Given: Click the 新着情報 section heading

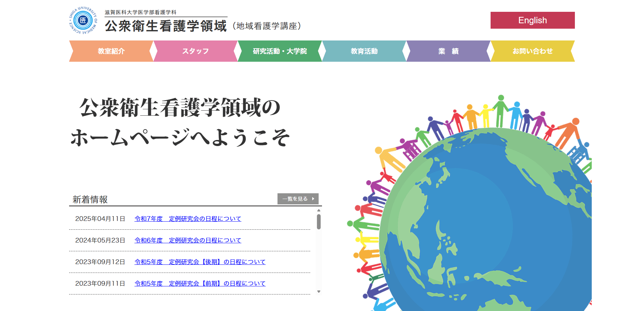Looking at the screenshot, I should point(90,199).
